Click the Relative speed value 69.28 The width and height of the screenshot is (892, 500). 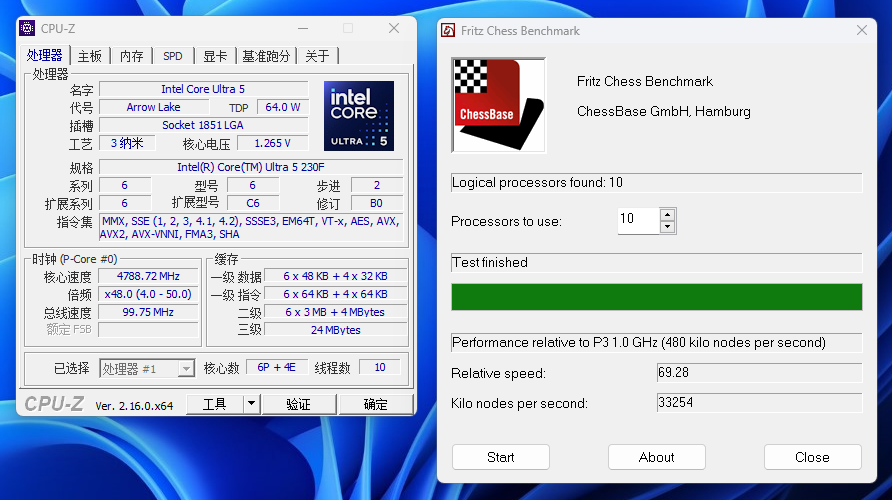(759, 373)
